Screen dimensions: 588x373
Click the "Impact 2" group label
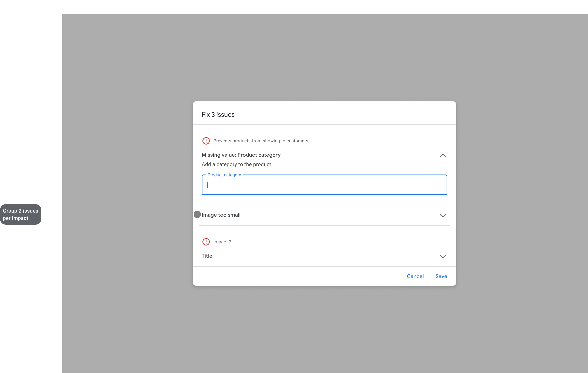[222, 242]
